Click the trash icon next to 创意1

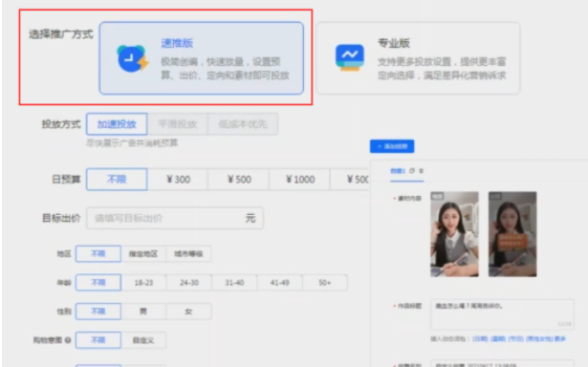[421, 170]
